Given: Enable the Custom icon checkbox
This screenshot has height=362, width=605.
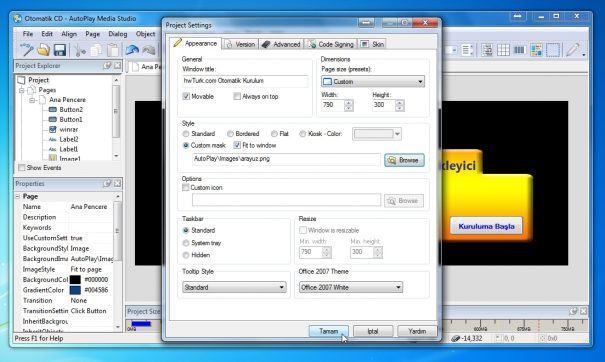Looking at the screenshot, I should pyautogui.click(x=186, y=188).
